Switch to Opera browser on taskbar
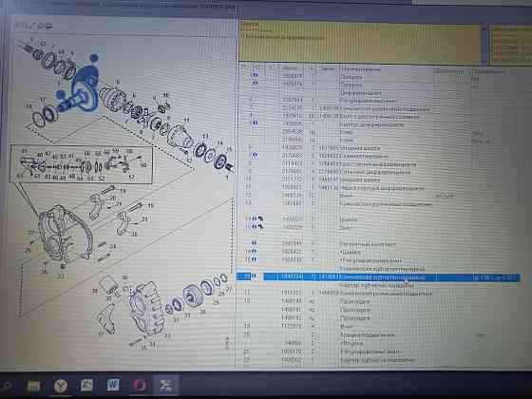The width and height of the screenshot is (532, 399). tap(140, 386)
